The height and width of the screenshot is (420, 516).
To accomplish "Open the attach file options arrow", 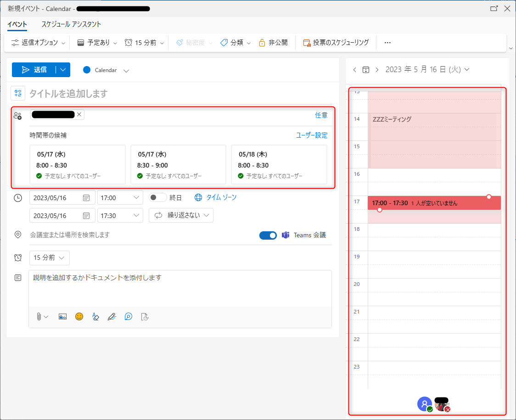I will click(x=46, y=317).
